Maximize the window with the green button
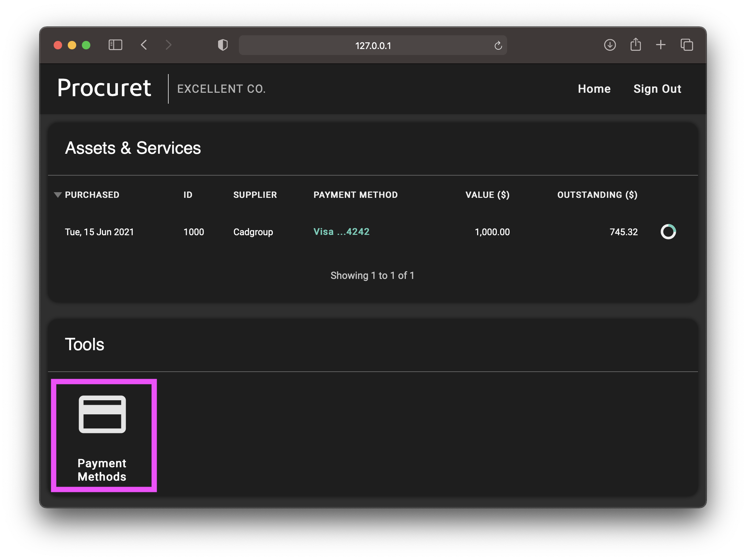Screen dimensions: 746x560 [x=86, y=45]
